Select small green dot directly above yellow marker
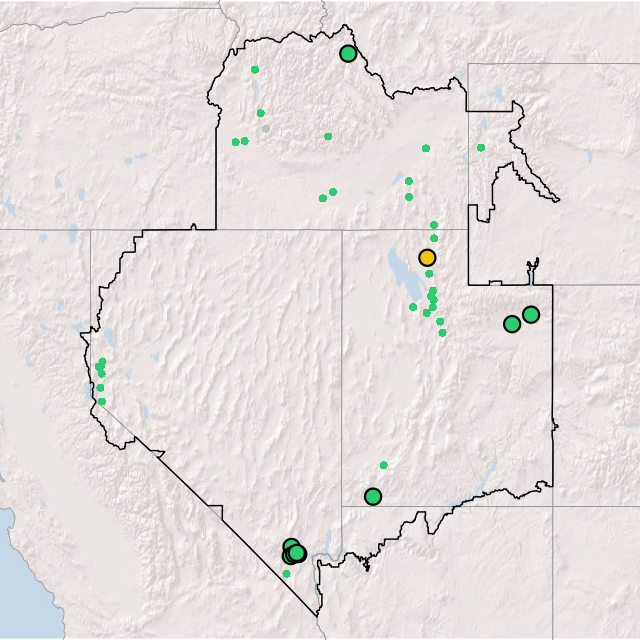 point(434,238)
